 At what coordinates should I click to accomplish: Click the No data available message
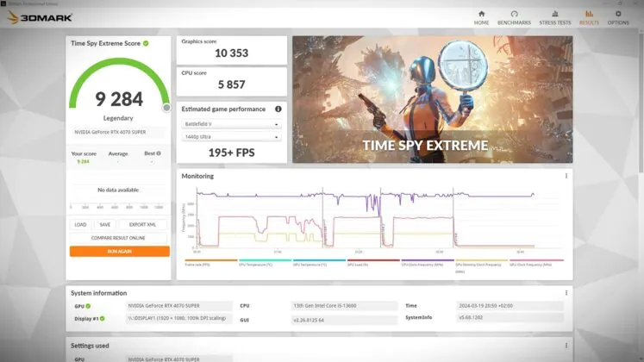pos(118,190)
